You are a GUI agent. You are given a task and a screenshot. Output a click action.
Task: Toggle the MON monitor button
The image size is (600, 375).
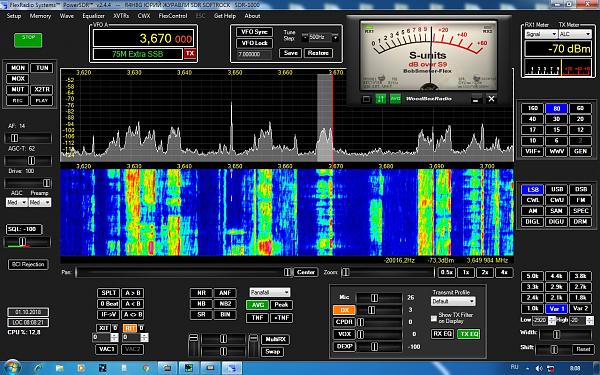pyautogui.click(x=18, y=68)
